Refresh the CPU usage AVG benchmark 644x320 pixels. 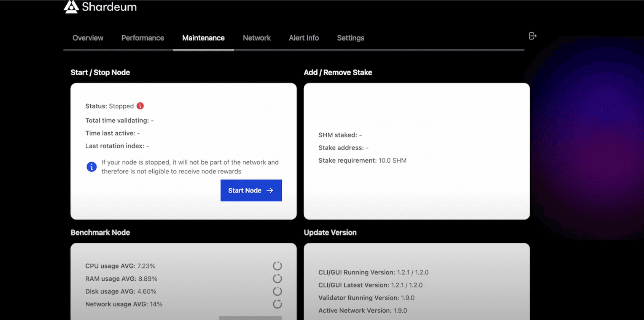click(x=277, y=266)
